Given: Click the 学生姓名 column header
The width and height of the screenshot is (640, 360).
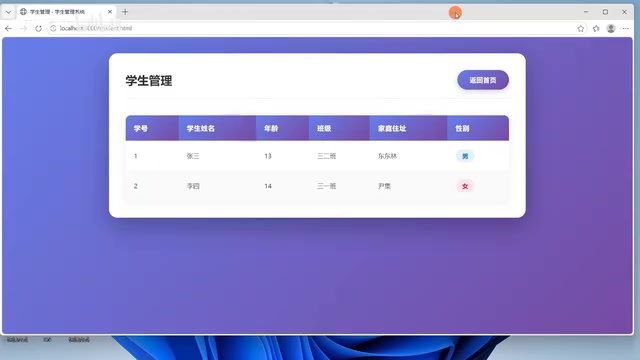Looking at the screenshot, I should point(217,128).
